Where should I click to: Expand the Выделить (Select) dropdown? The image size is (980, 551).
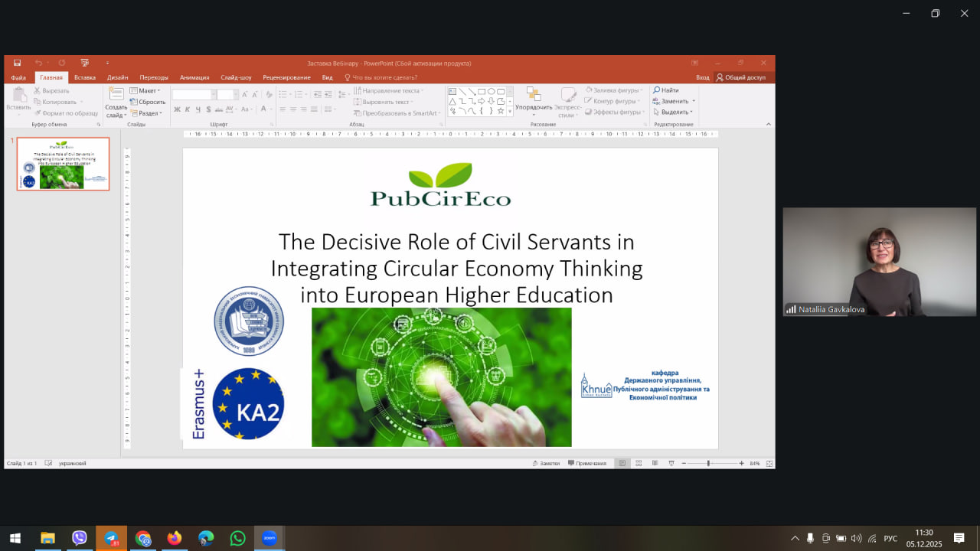tap(673, 112)
